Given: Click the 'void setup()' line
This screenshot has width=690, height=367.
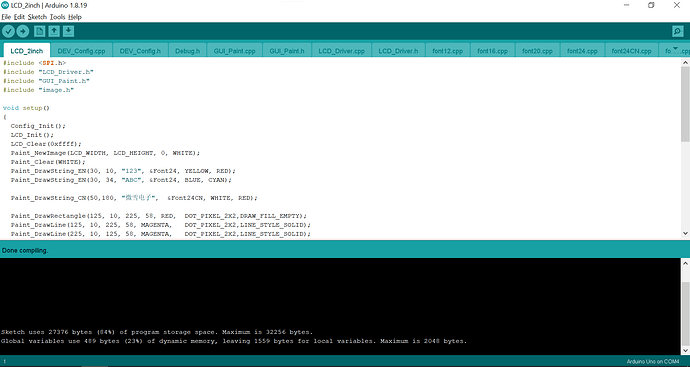Looking at the screenshot, I should 26,108.
